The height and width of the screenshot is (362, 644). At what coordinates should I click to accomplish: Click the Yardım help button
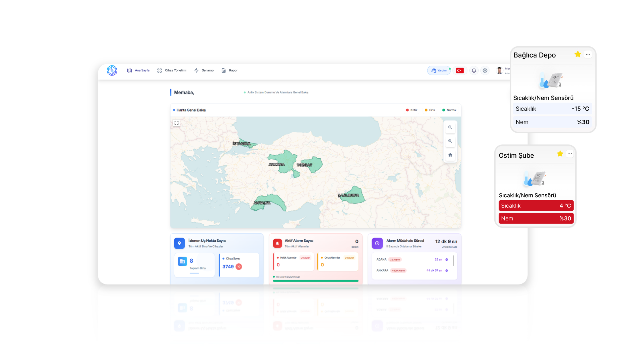439,71
